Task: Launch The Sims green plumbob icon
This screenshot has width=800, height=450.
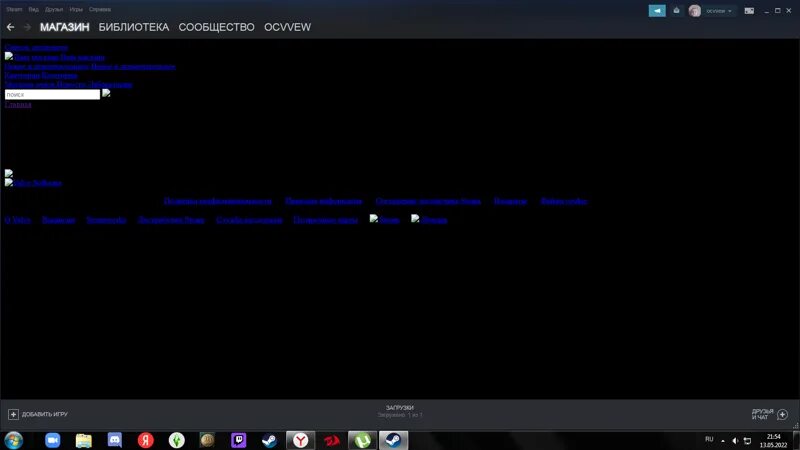Action: tap(177, 440)
